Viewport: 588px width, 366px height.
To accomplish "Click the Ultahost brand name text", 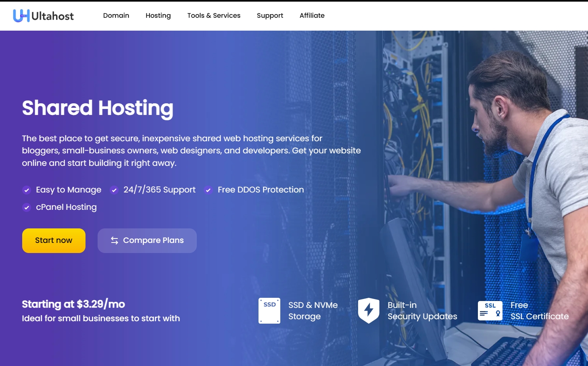I will [x=52, y=16].
